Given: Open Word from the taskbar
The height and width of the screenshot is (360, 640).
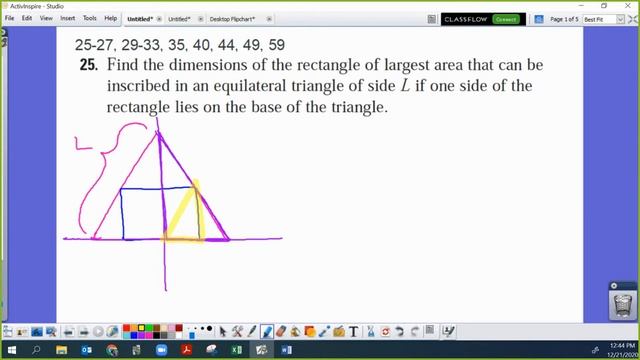Looking at the screenshot, I should tap(287, 350).
